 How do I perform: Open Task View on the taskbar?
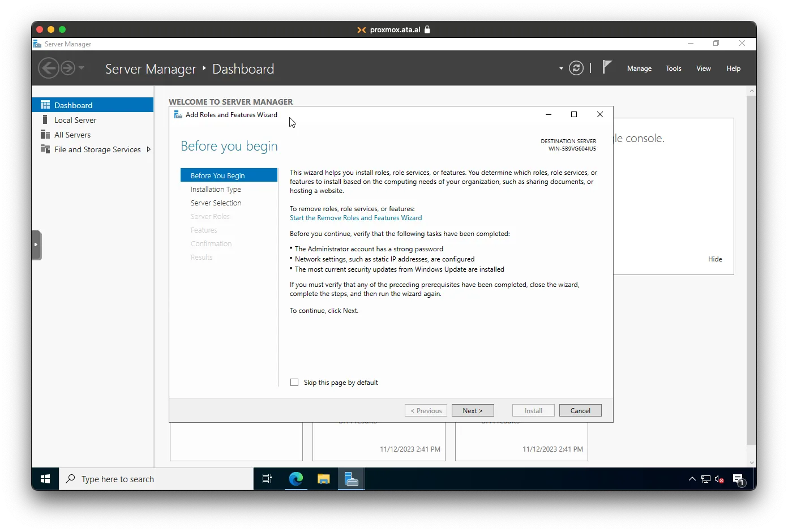(x=267, y=479)
